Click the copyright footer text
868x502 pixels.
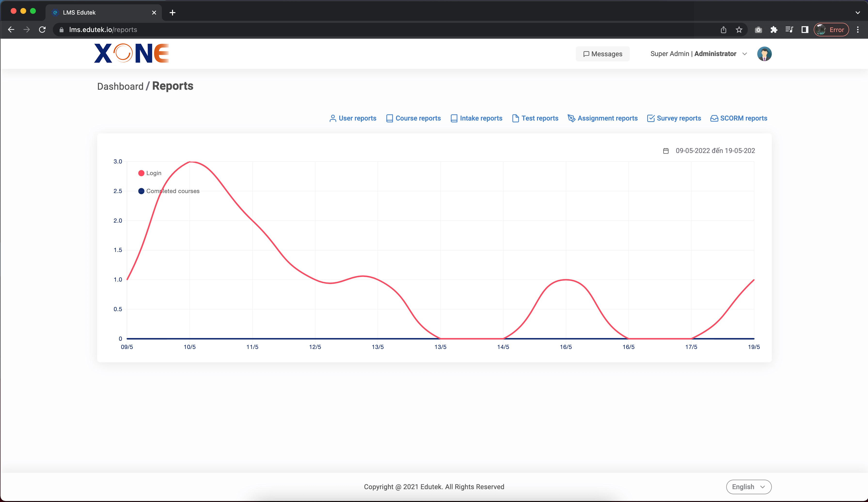pyautogui.click(x=434, y=487)
